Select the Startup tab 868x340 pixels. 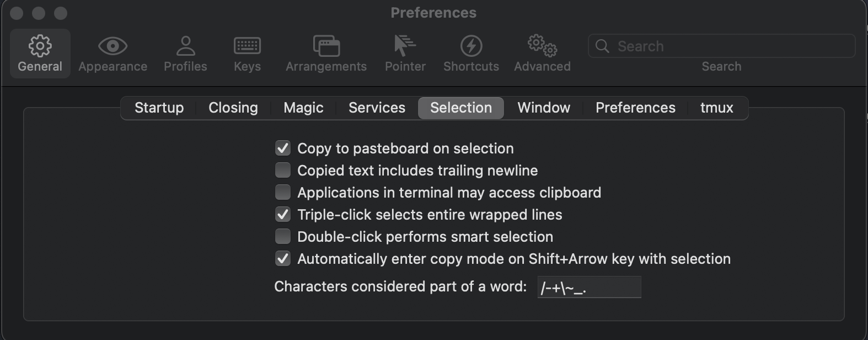coord(159,108)
